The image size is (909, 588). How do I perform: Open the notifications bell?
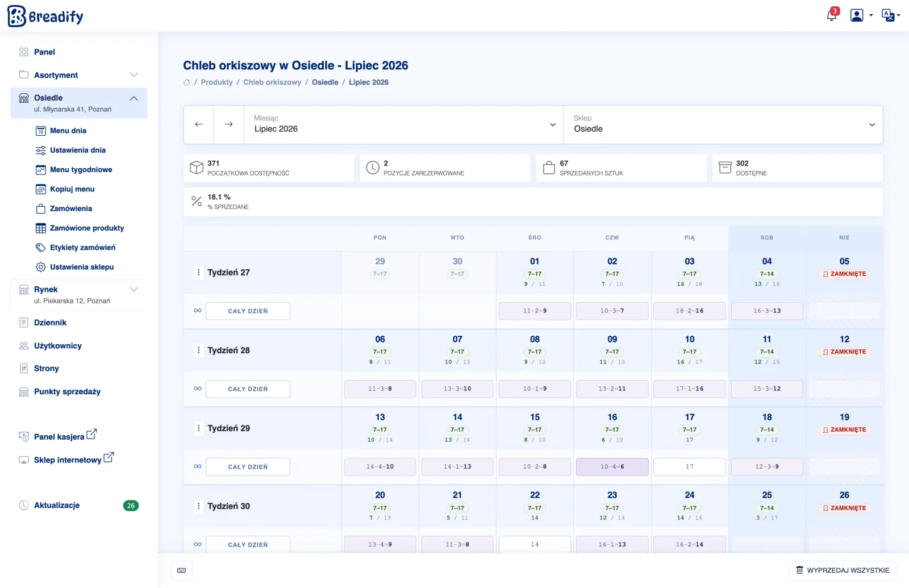tap(832, 15)
